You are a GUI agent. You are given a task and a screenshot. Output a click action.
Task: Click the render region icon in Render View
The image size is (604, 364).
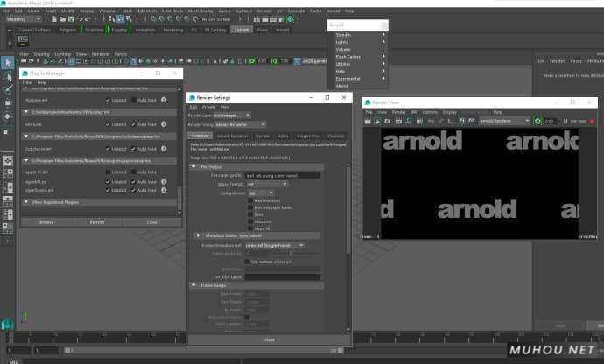click(x=377, y=121)
